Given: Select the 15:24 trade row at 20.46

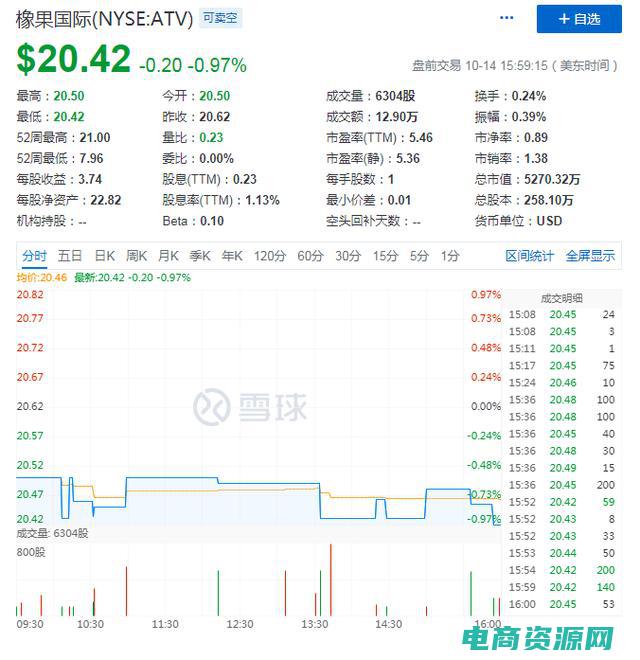Looking at the screenshot, I should pyautogui.click(x=562, y=383).
